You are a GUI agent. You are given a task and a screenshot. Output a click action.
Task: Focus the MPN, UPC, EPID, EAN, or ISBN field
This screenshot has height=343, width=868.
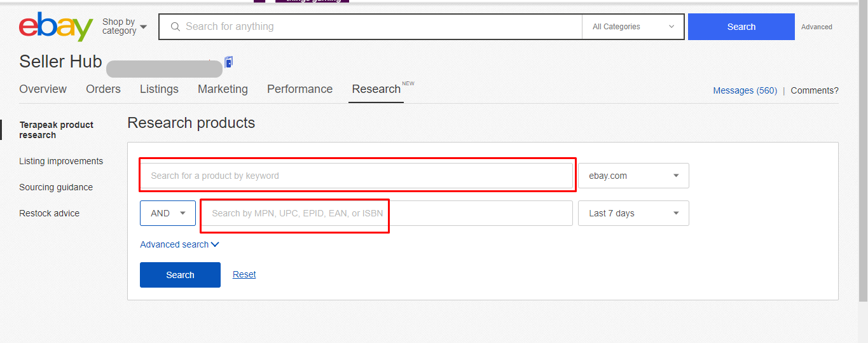coord(387,213)
